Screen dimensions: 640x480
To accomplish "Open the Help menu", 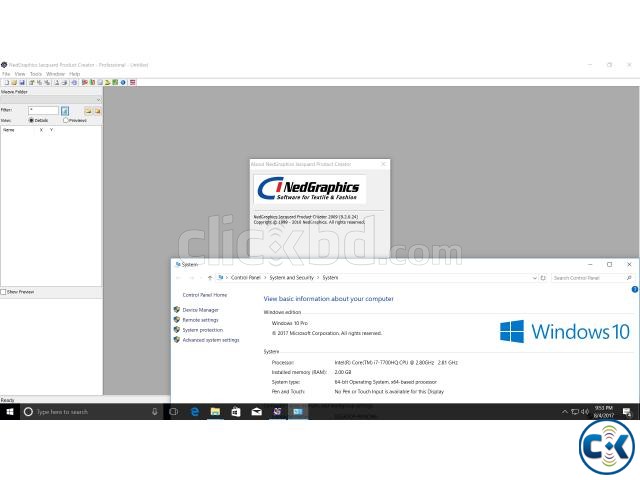I will coord(75,74).
